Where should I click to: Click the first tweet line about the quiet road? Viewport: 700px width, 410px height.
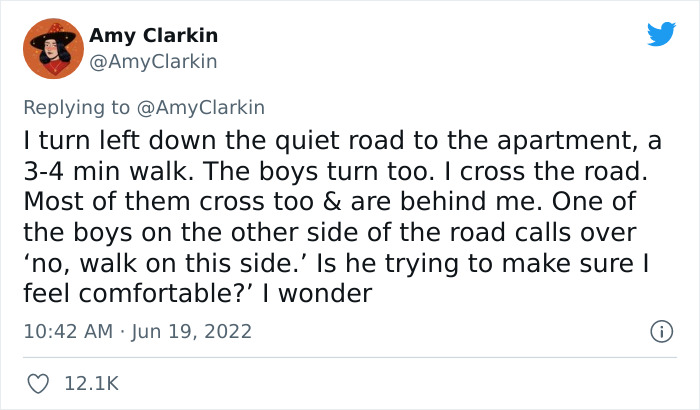tap(342, 141)
